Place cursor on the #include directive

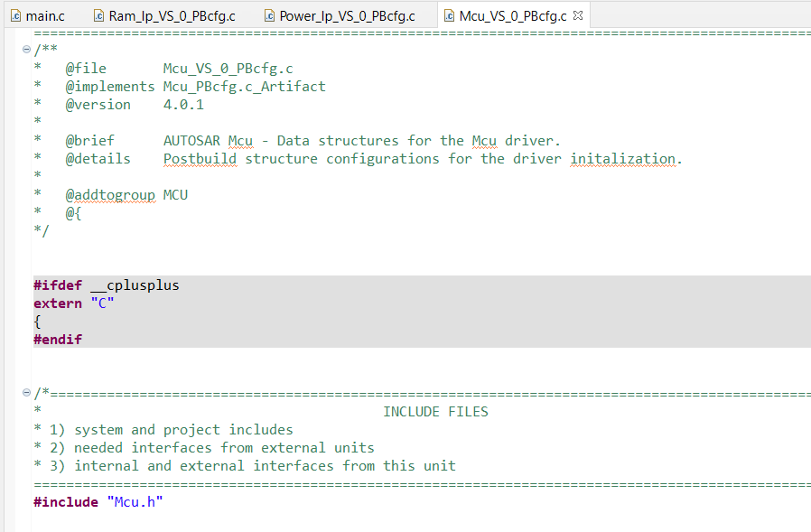pyautogui.click(x=66, y=501)
